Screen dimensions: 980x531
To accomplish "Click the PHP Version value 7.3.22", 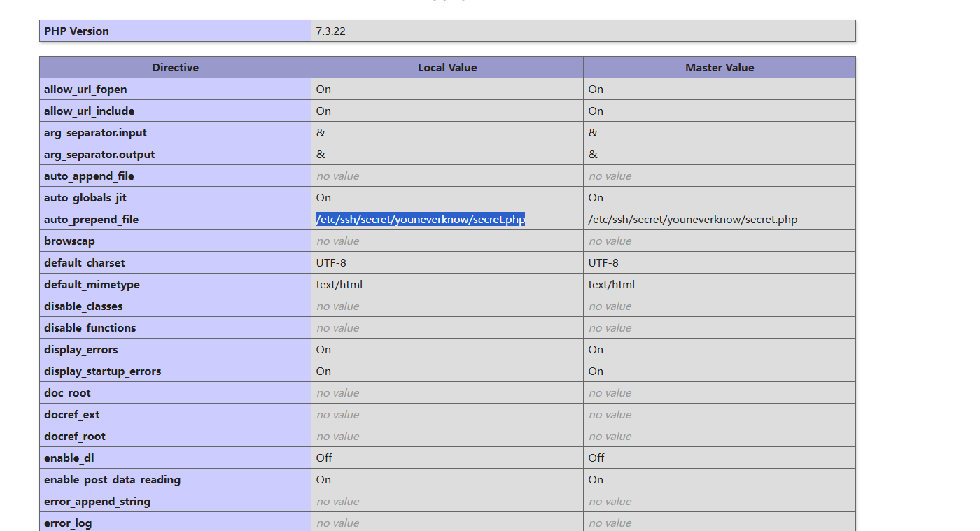I will [x=330, y=31].
